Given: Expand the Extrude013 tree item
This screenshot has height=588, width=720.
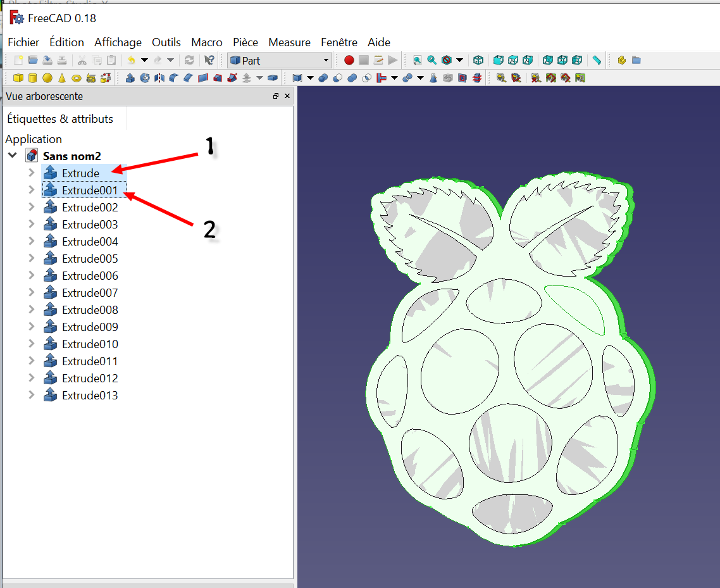Looking at the screenshot, I should (x=31, y=395).
